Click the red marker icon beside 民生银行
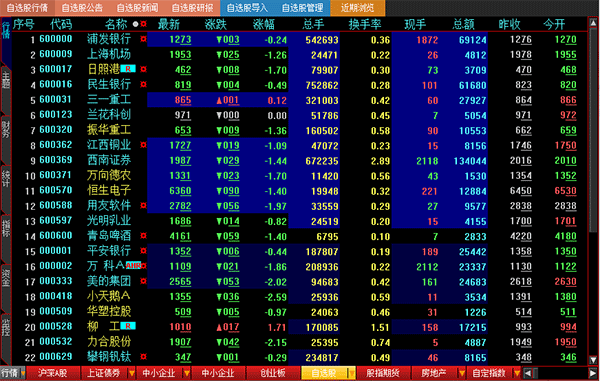This screenshot has width=600, height=381. pos(143,84)
